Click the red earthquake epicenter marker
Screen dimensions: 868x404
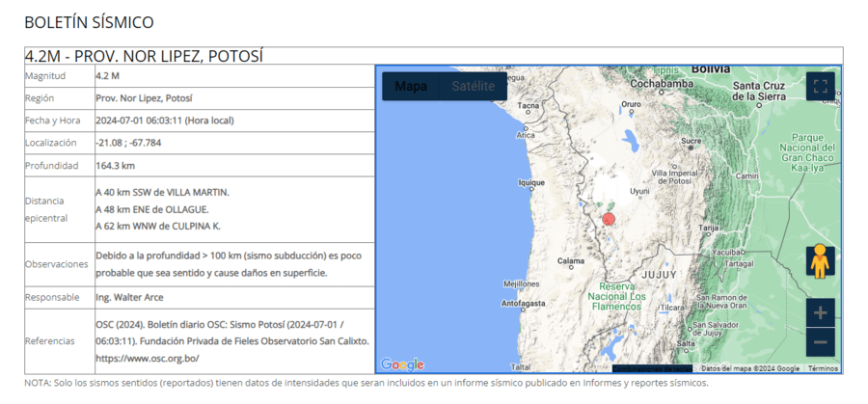(609, 220)
